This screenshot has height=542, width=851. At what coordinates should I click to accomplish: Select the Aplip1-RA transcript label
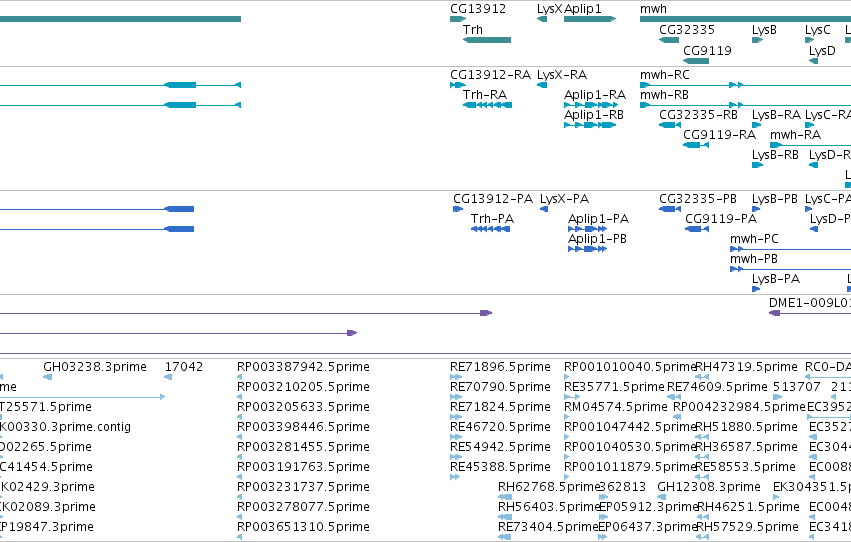click(x=595, y=95)
